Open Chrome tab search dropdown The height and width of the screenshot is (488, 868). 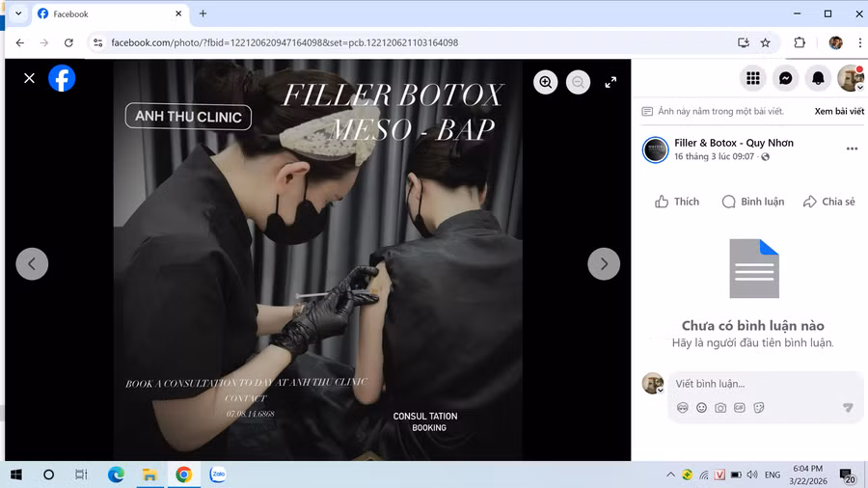pos(17,14)
